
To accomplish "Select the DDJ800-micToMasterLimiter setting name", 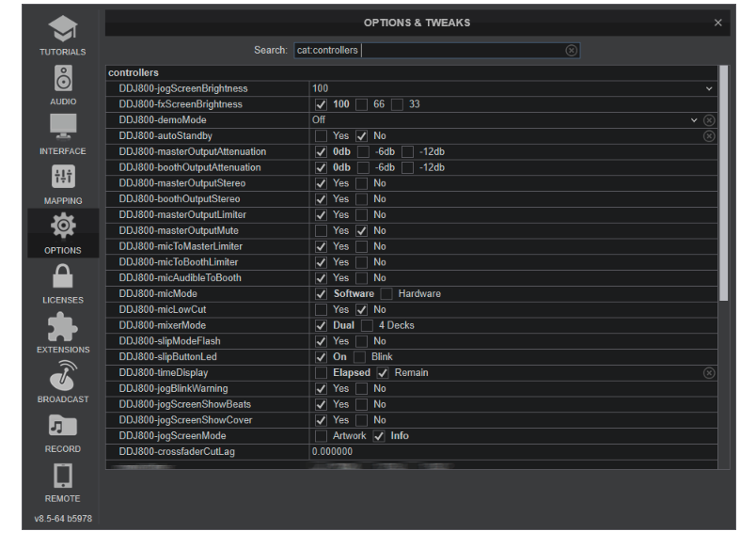I will (181, 246).
